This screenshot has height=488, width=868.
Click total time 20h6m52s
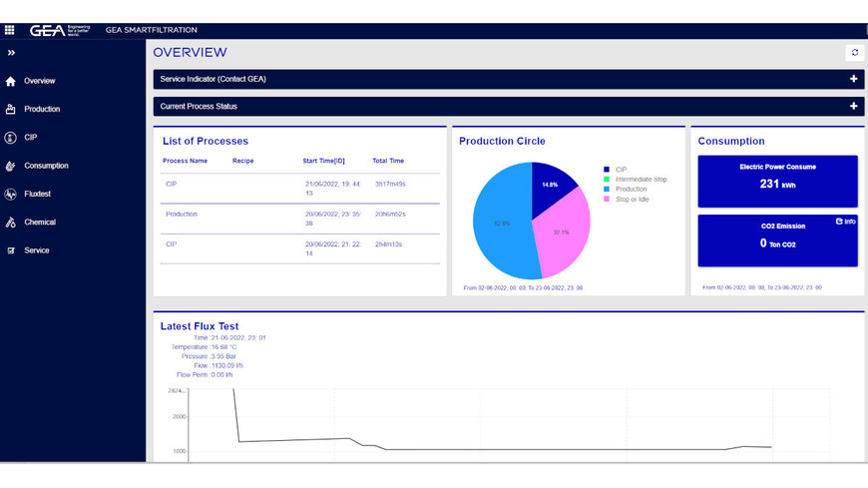pos(390,214)
